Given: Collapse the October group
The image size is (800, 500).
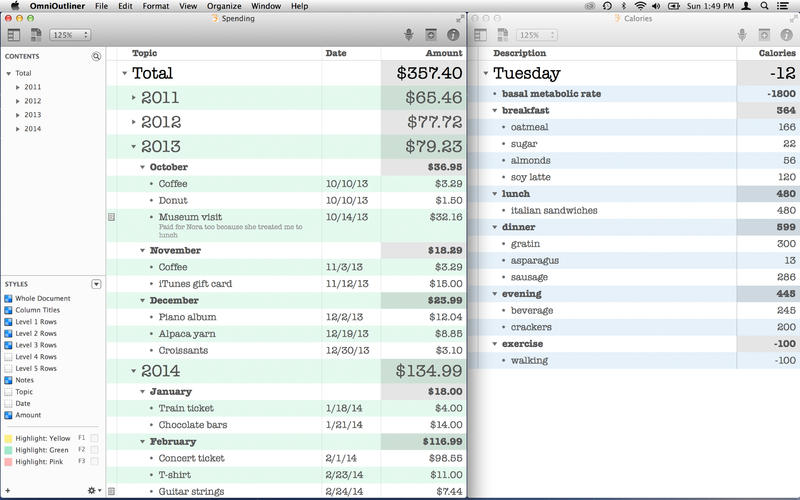Looking at the screenshot, I should point(142,167).
